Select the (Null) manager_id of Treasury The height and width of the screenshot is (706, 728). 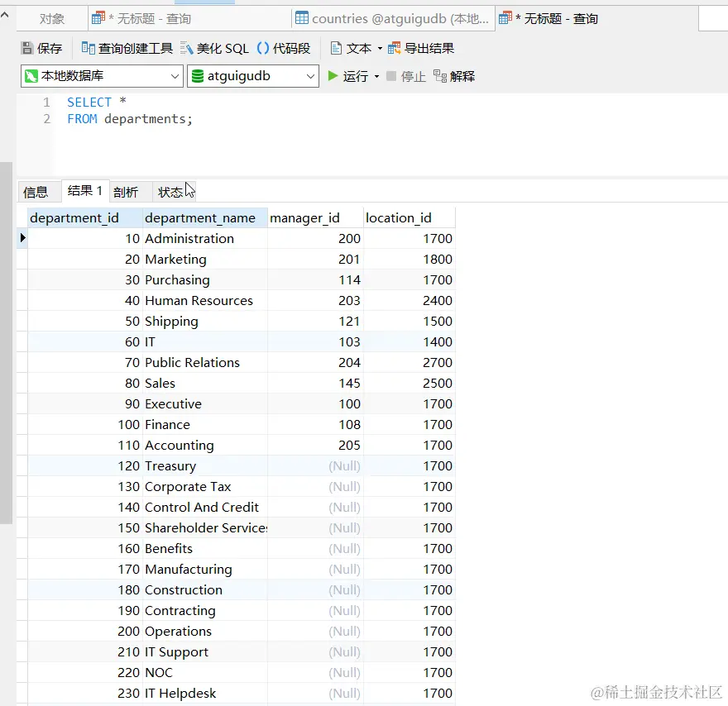click(315, 465)
